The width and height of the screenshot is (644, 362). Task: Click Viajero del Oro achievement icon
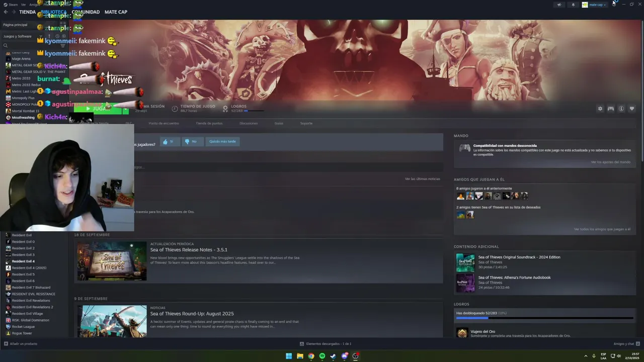click(x=462, y=333)
